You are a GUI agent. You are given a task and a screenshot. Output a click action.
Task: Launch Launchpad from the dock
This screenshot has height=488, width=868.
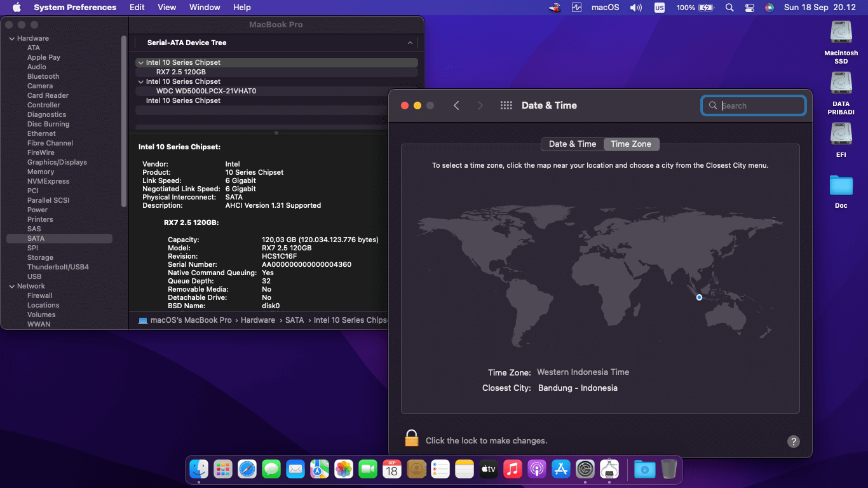tap(223, 470)
